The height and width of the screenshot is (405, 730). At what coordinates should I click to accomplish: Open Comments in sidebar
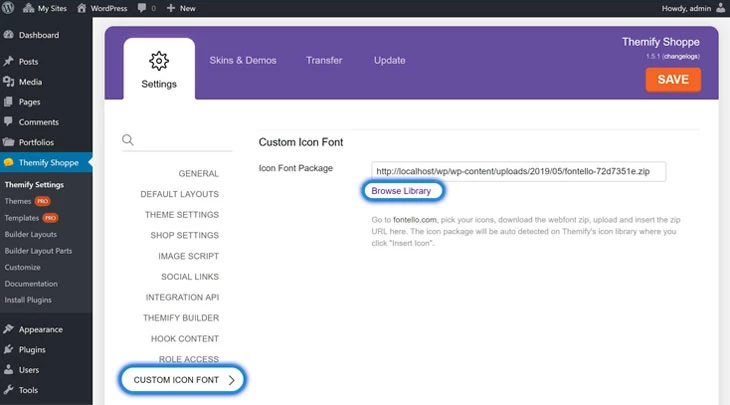39,122
